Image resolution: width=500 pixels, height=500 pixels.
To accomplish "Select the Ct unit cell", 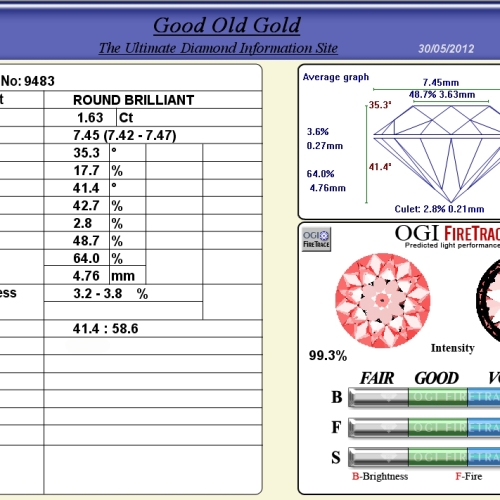I will (x=126, y=118).
